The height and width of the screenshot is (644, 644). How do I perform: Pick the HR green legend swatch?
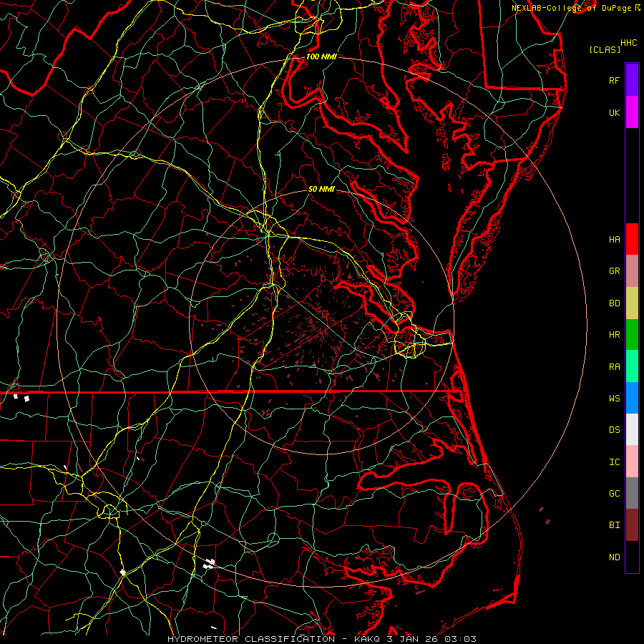[632, 335]
